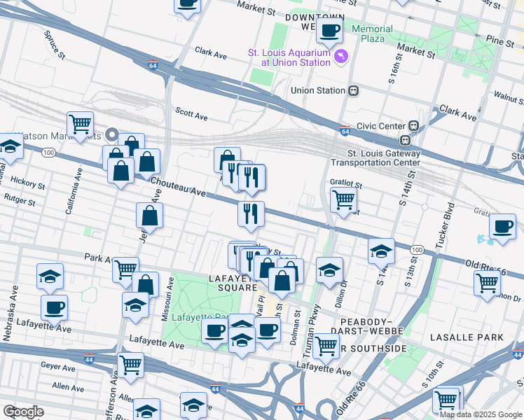This screenshot has width=524, height=420.
Task: Click the I-64 shield near Clark Ave
Action: coord(153,65)
